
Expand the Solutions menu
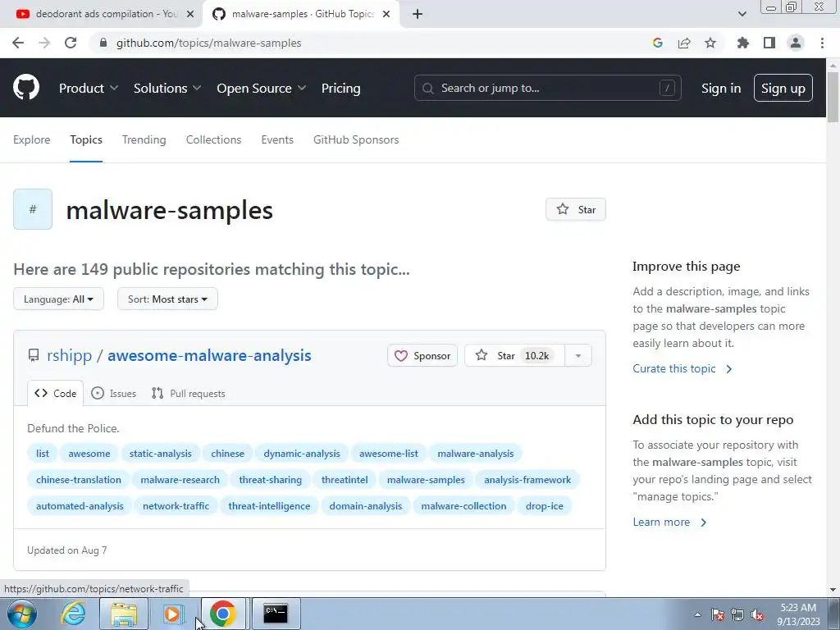click(x=167, y=88)
